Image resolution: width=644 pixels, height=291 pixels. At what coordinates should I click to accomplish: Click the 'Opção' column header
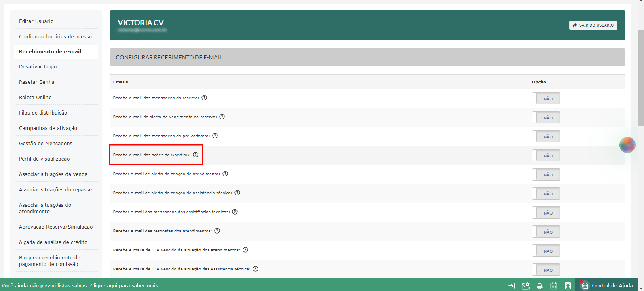(539, 82)
